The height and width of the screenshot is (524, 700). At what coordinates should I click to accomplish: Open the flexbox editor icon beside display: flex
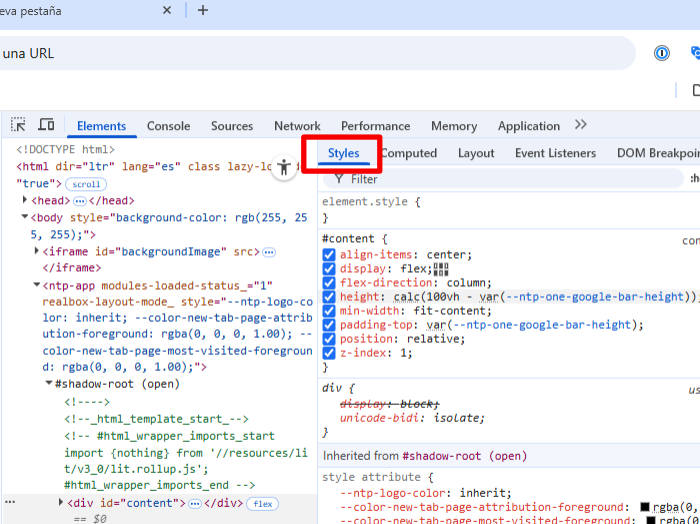pos(441,269)
